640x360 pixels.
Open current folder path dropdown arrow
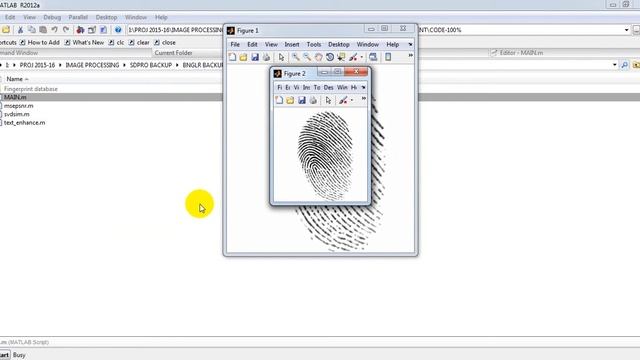(615, 65)
